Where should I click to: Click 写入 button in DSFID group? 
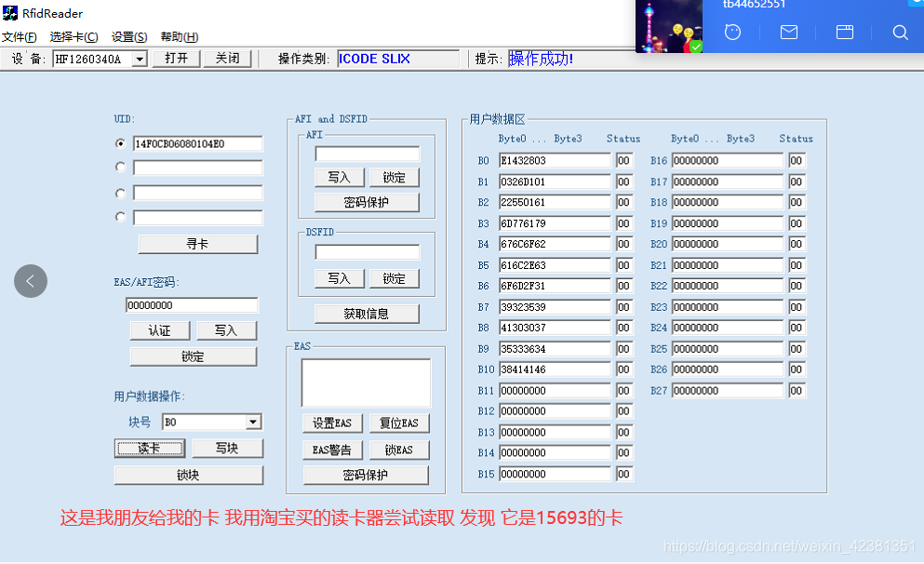(x=339, y=278)
